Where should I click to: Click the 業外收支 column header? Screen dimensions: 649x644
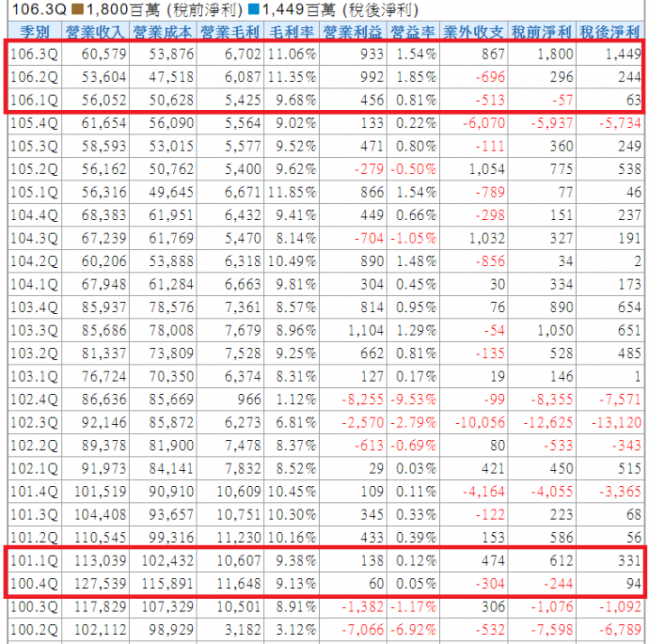[473, 32]
